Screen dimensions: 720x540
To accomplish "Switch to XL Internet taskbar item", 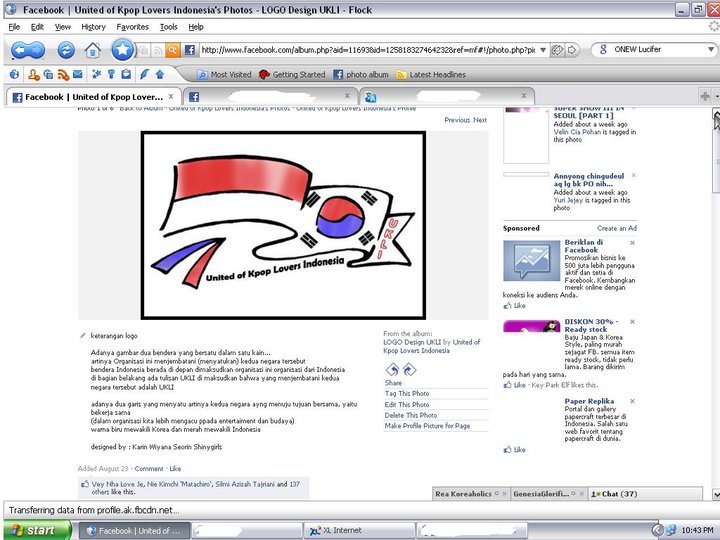I will (360, 530).
